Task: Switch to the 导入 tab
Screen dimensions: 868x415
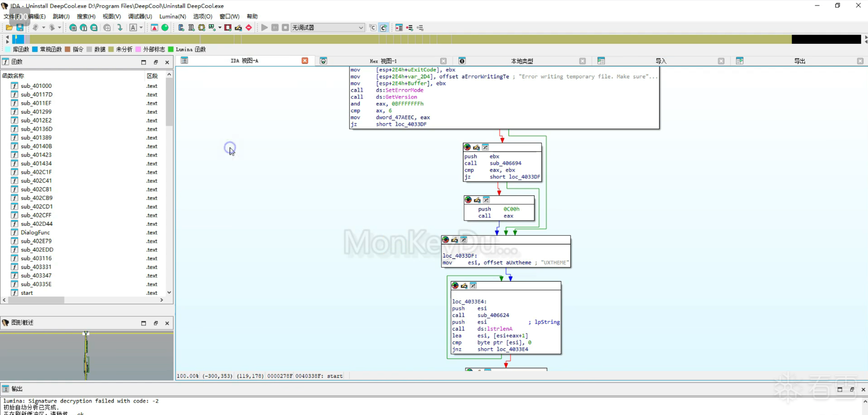Action: pos(661,61)
